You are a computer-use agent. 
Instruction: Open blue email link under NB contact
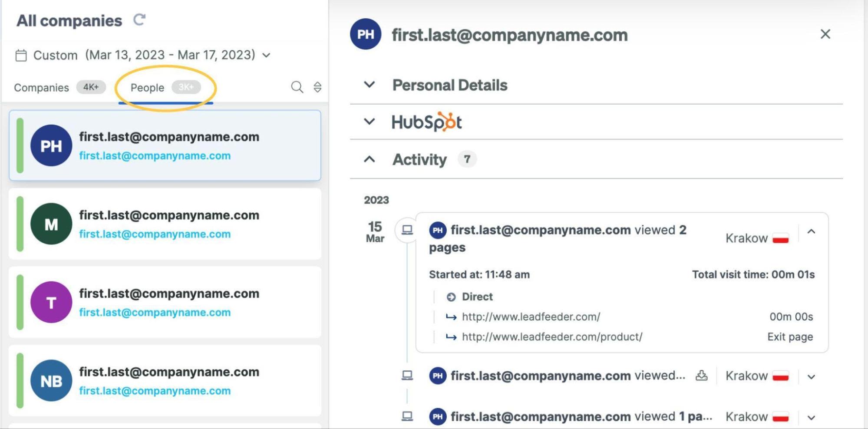[155, 391]
